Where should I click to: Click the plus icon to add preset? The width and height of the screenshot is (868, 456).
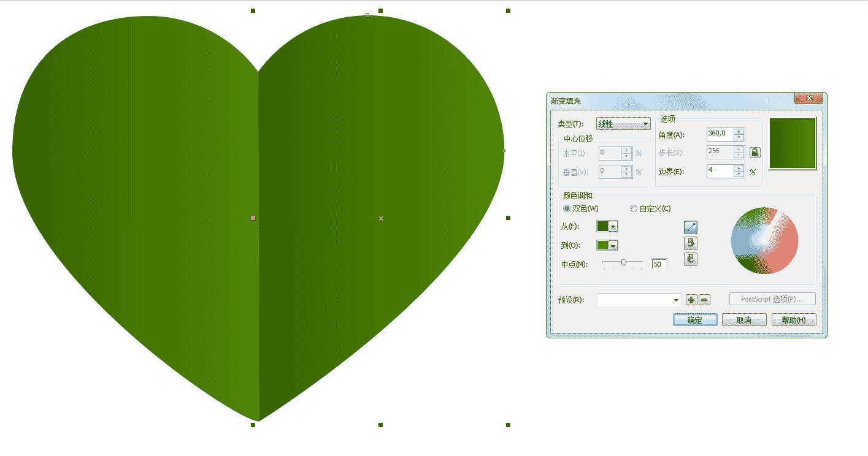[x=691, y=300]
